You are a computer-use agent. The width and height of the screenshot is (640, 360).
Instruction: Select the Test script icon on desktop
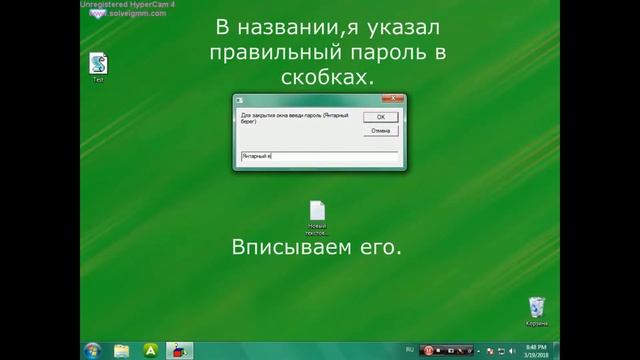[98, 67]
